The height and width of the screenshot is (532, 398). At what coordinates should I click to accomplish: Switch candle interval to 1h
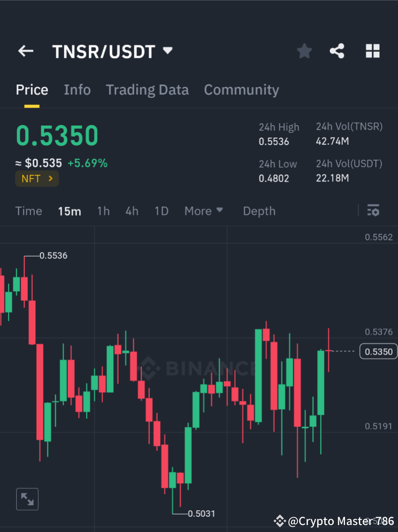103,211
